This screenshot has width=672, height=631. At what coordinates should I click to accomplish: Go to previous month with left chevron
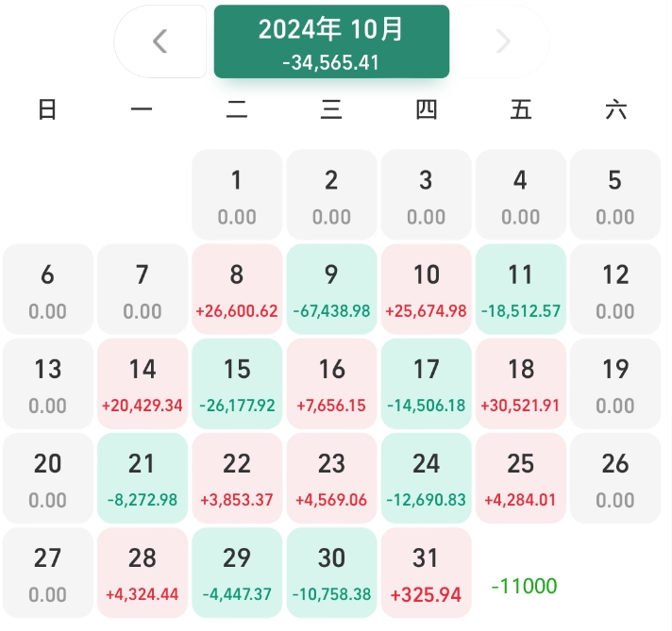[x=160, y=42]
